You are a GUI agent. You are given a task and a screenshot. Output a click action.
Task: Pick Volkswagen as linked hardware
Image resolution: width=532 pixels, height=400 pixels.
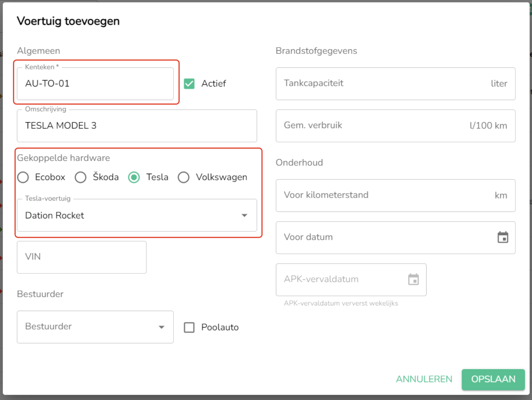point(184,177)
